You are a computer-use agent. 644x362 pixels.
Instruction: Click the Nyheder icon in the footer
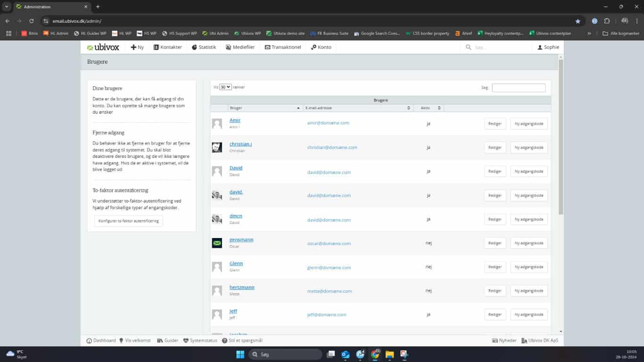495,340
